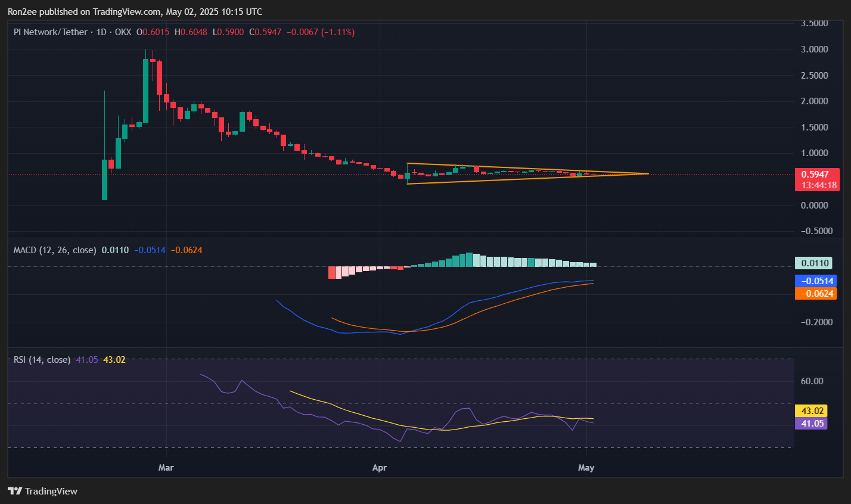
Task: Click the high value H0.6048
Action: pos(191,32)
